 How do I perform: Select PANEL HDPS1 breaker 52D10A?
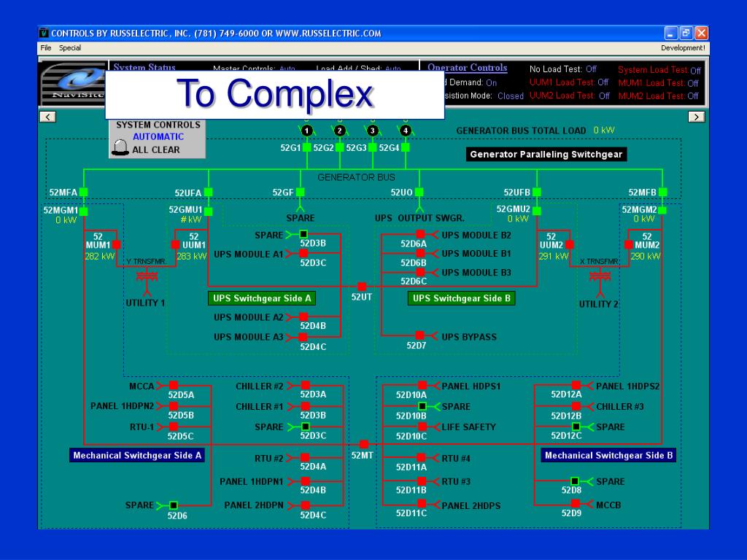(x=422, y=385)
